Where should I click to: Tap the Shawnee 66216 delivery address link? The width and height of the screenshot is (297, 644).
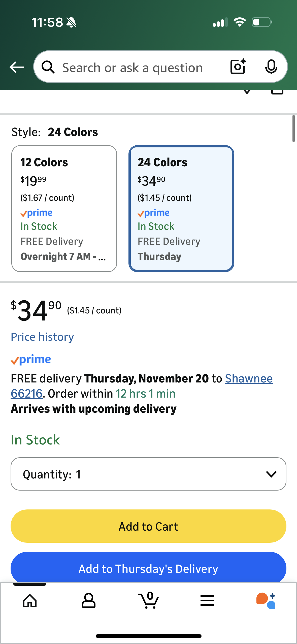249,378
